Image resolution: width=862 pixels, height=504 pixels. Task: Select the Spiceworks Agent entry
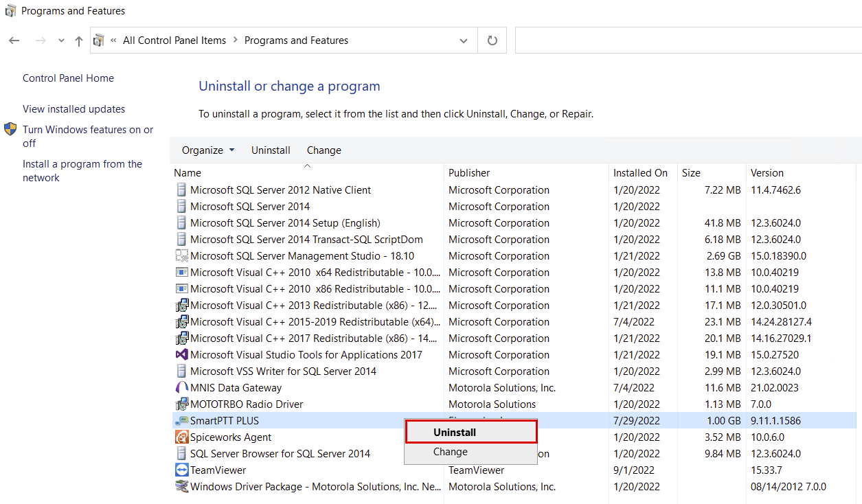[x=231, y=437]
